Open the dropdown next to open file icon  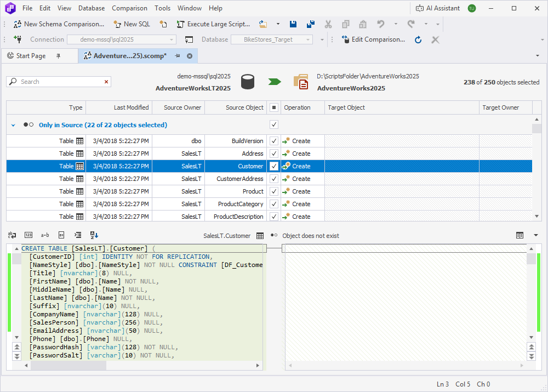pyautogui.click(x=278, y=24)
